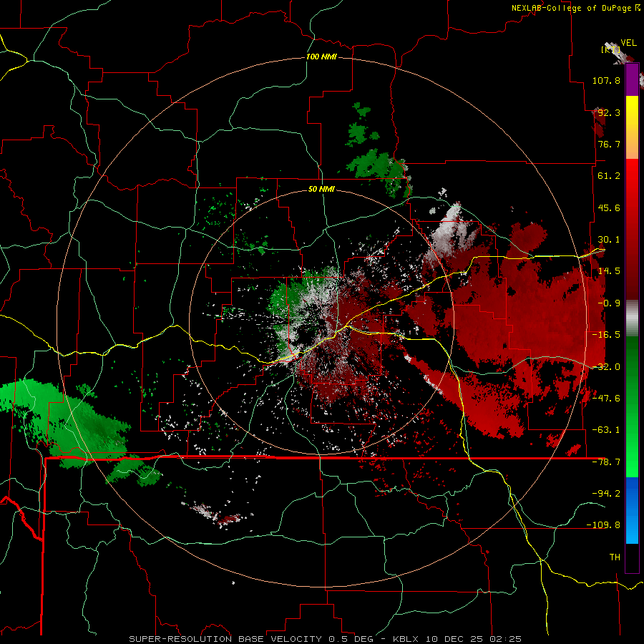
Task: Click the 30.1 velocity scale value
Action: tap(609, 240)
